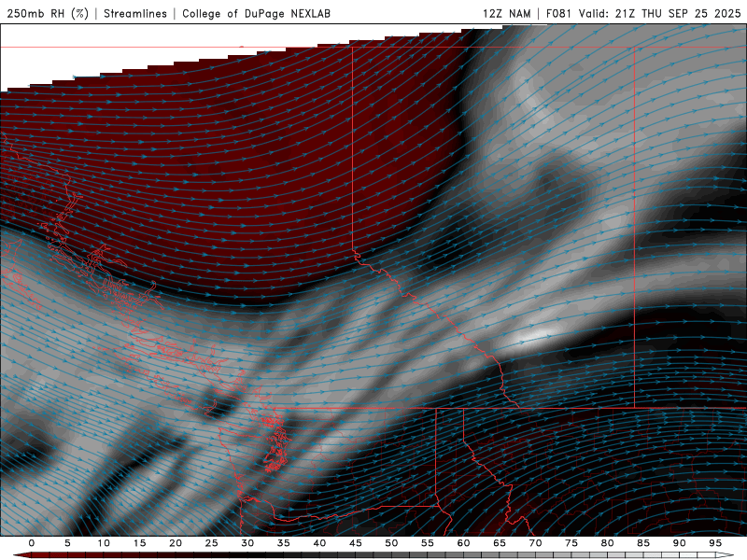Screen dimensions: 747x560
Task: Click the colorbar label "85"
Action: pos(643,543)
